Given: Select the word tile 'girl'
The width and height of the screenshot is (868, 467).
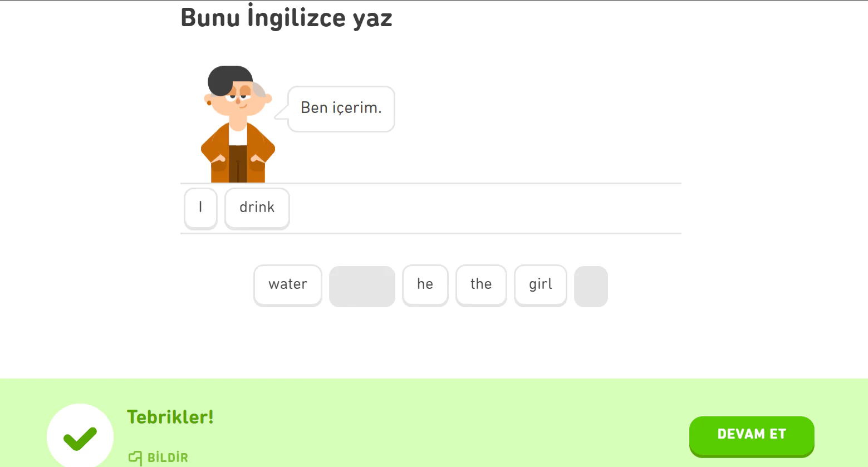Looking at the screenshot, I should point(540,285).
